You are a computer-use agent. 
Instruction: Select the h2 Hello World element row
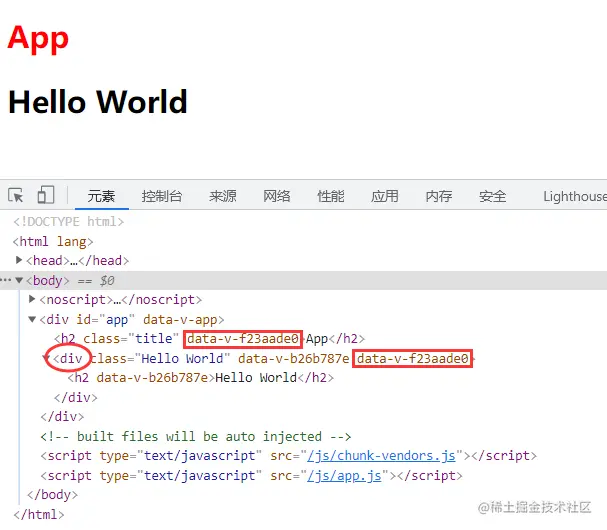[x=201, y=377]
